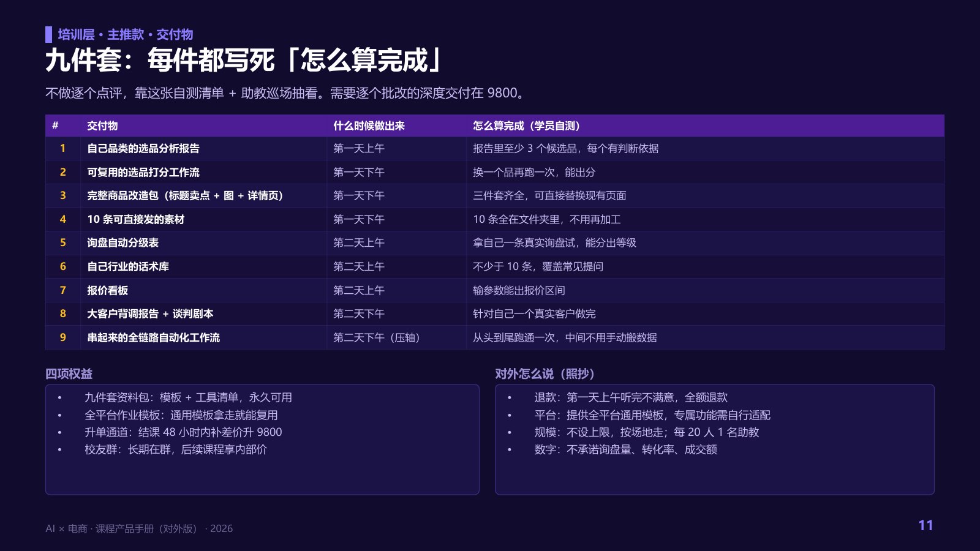Select row 1 自己品类的选品分析报告

(x=495, y=149)
